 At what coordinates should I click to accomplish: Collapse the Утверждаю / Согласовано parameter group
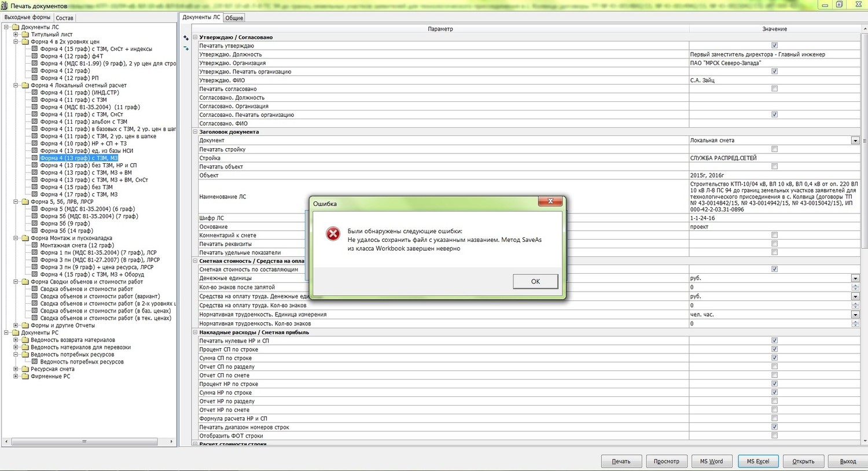point(195,37)
